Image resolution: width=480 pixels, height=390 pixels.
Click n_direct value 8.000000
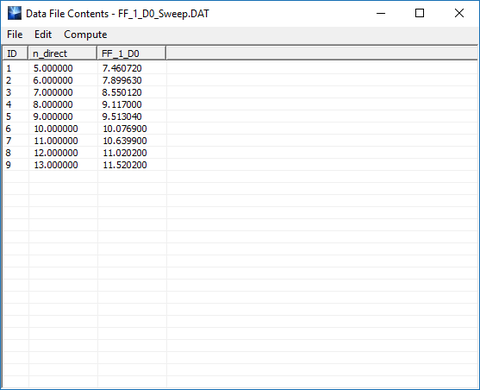pyautogui.click(x=53, y=104)
